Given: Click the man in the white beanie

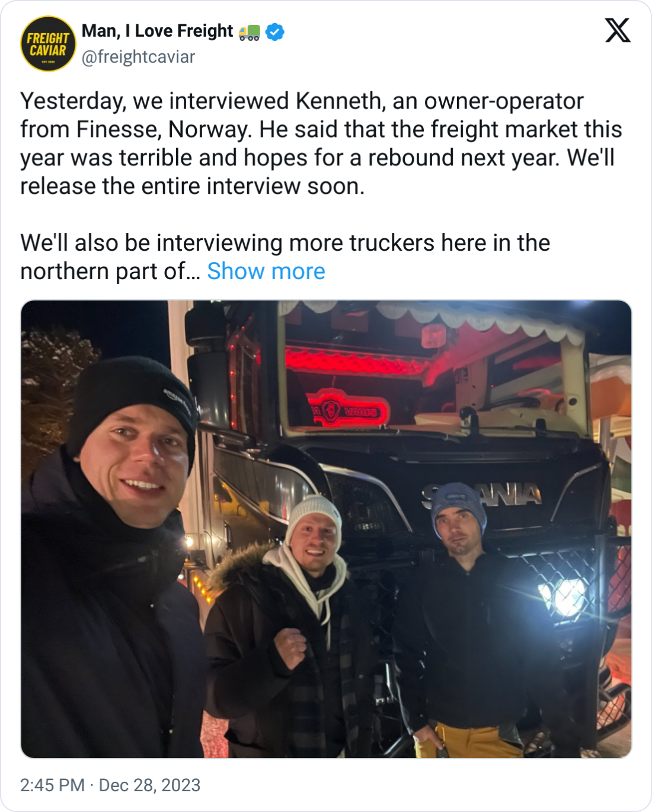Looking at the screenshot, I should coord(290,628).
